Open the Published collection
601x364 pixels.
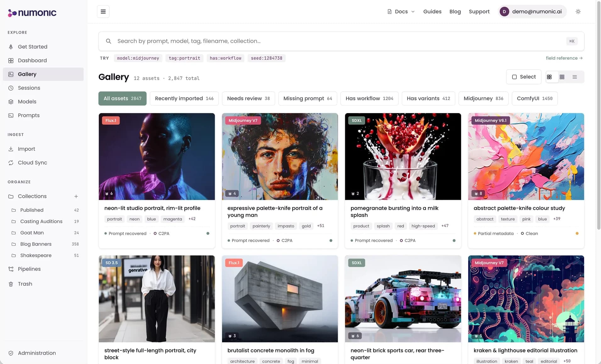click(x=45, y=210)
